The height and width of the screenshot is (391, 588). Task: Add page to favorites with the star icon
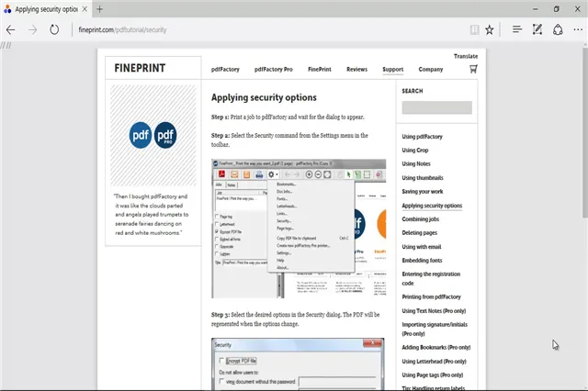(490, 29)
